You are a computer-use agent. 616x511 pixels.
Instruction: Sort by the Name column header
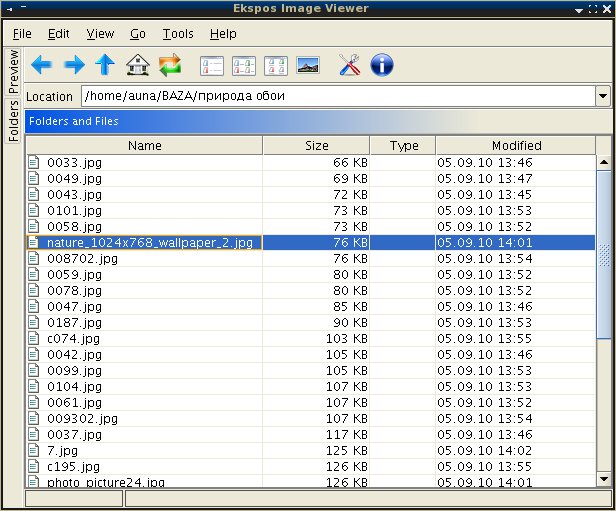[x=145, y=145]
